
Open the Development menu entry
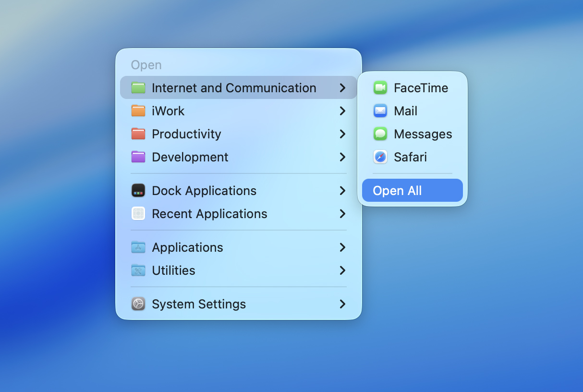coord(190,157)
